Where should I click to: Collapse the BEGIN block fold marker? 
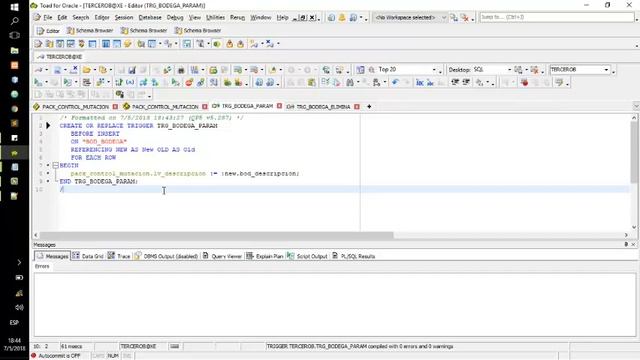tap(56, 165)
